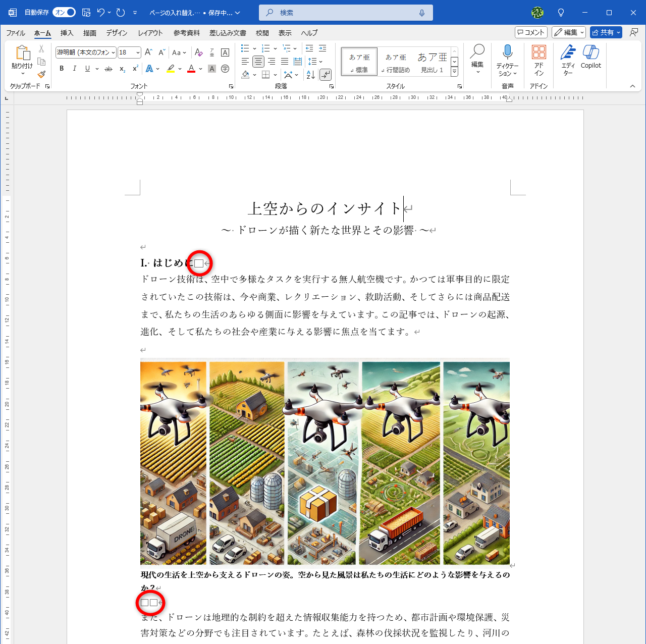This screenshot has height=644, width=646.
Task: Switch to the 挿入 ribbon tab
Action: tap(66, 33)
